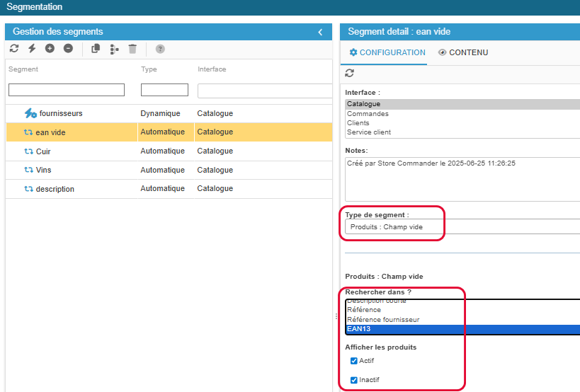Click the automatic icon beside description
This screenshot has width=580, height=392.
point(28,189)
